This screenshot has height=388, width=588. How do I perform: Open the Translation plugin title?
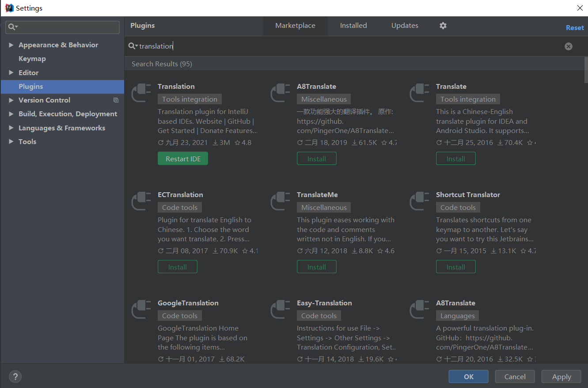pos(176,87)
